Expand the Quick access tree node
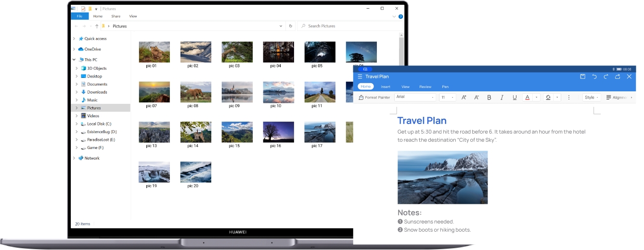 click(x=74, y=38)
